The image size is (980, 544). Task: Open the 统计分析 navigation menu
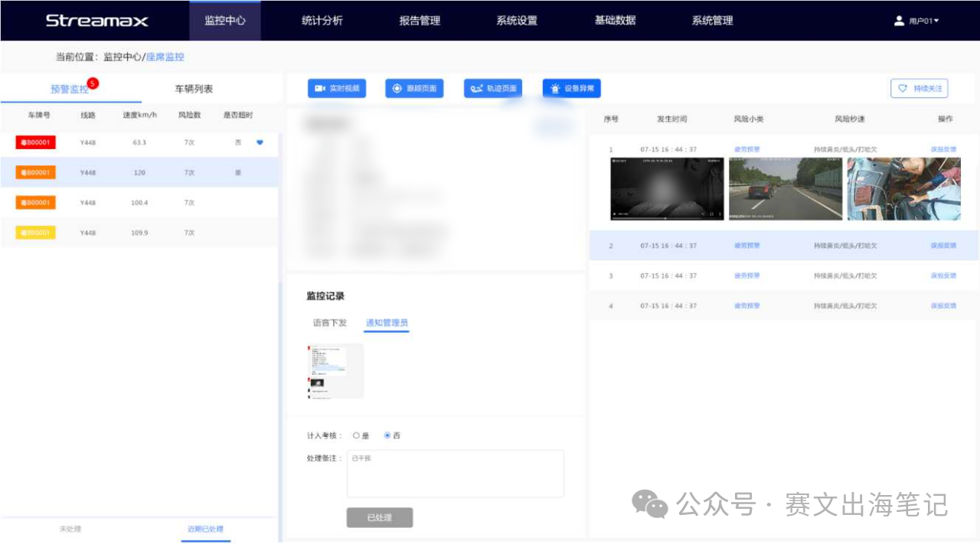pos(322,21)
